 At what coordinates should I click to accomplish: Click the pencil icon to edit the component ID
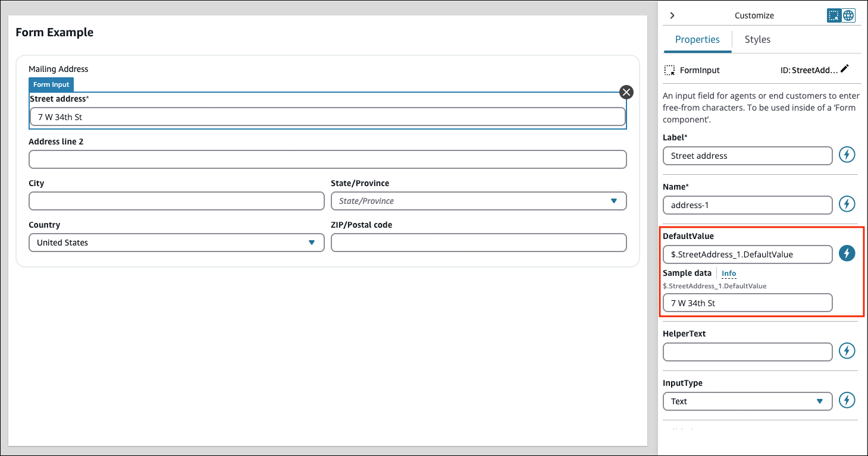tap(845, 69)
